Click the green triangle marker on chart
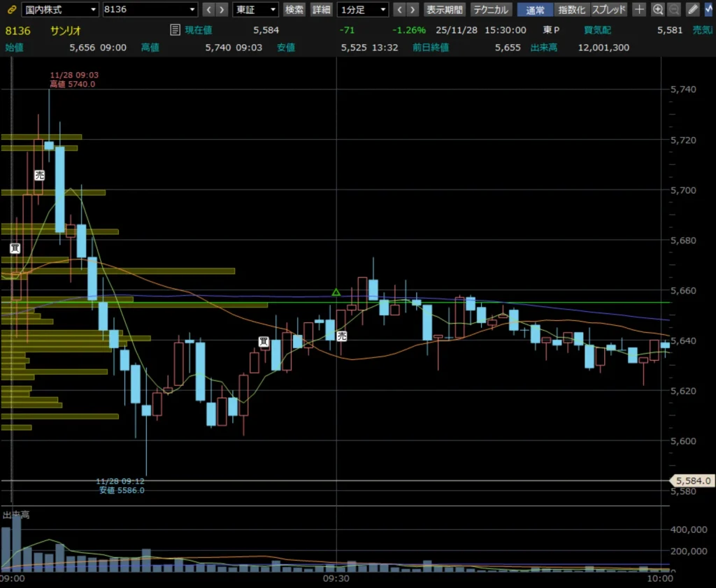716x588 pixels. 336,292
